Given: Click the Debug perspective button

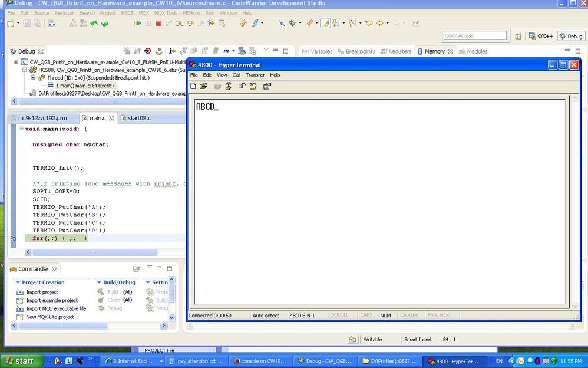Looking at the screenshot, I should coord(571,36).
